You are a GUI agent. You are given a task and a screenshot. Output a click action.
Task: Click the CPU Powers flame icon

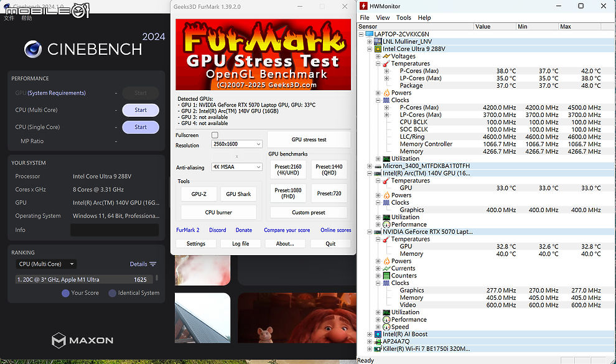pyautogui.click(x=386, y=93)
